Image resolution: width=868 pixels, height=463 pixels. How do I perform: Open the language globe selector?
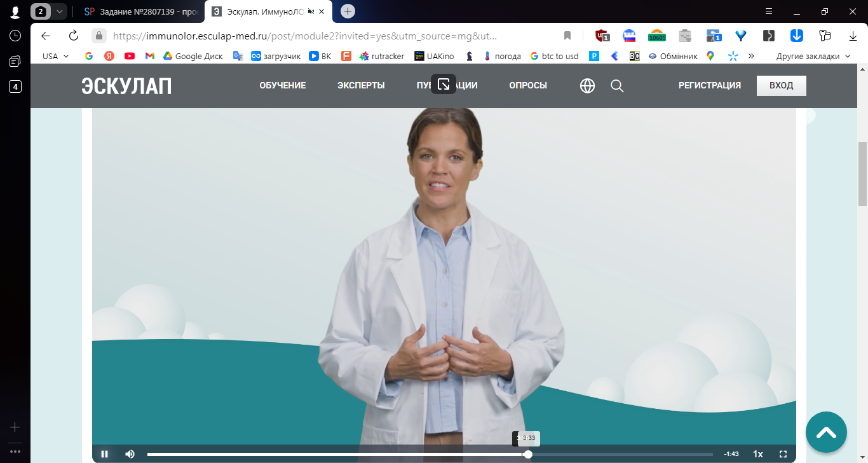point(588,86)
